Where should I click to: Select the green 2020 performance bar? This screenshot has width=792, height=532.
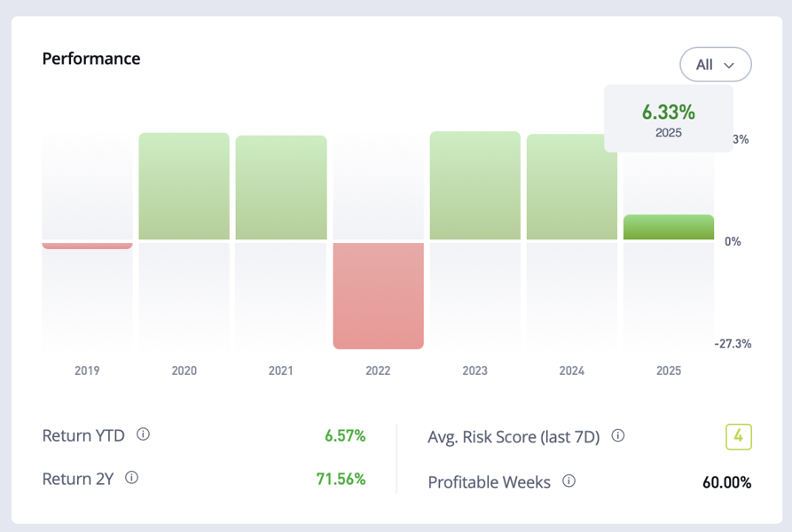click(x=184, y=186)
